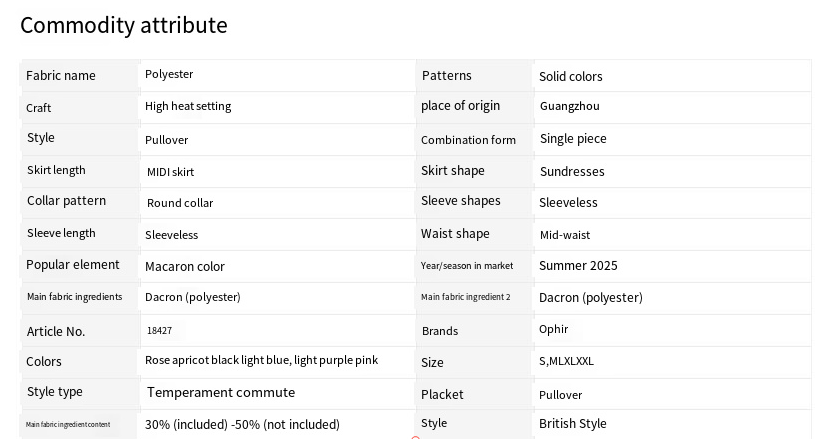Select the Polyester fabric name value
Screen dimensions: 829x439
click(169, 74)
